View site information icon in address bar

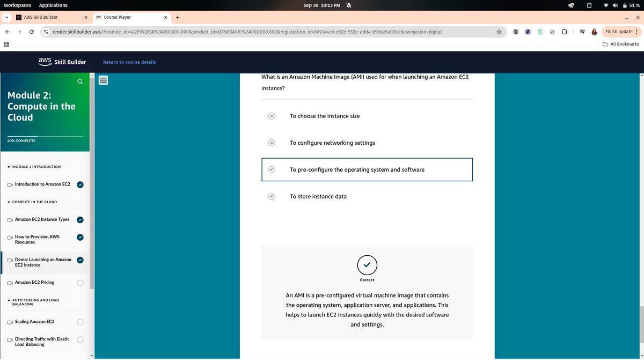pyautogui.click(x=46, y=32)
